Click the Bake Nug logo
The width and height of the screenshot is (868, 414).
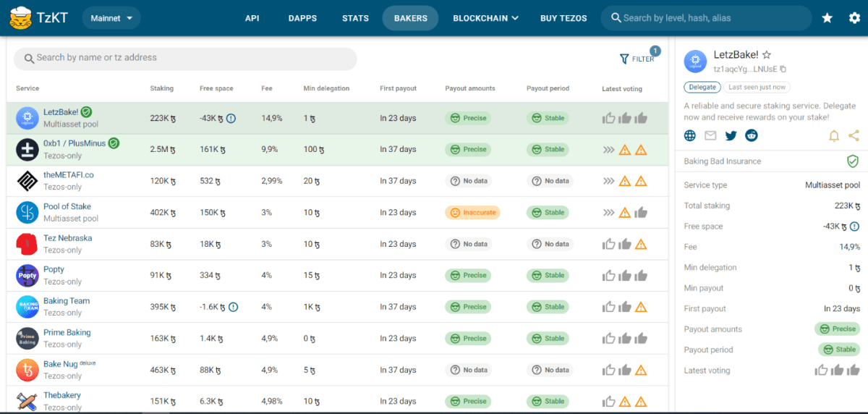[27, 370]
